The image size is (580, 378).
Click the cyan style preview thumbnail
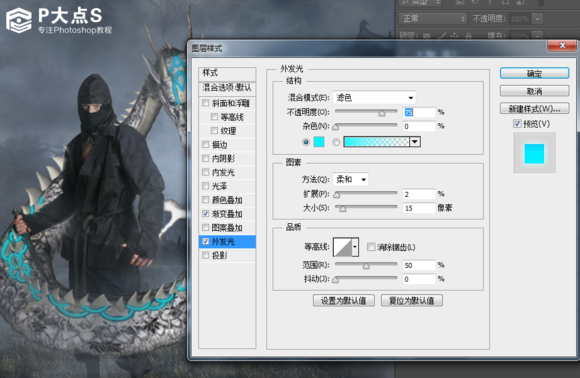(535, 153)
